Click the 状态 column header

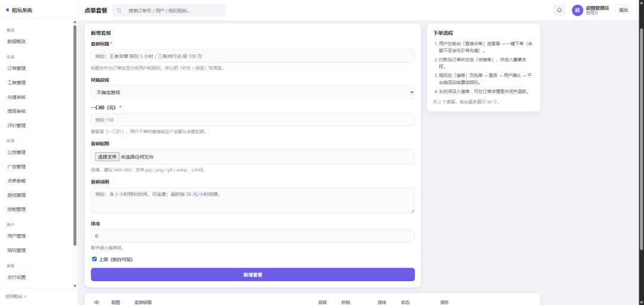pyautogui.click(x=405, y=302)
